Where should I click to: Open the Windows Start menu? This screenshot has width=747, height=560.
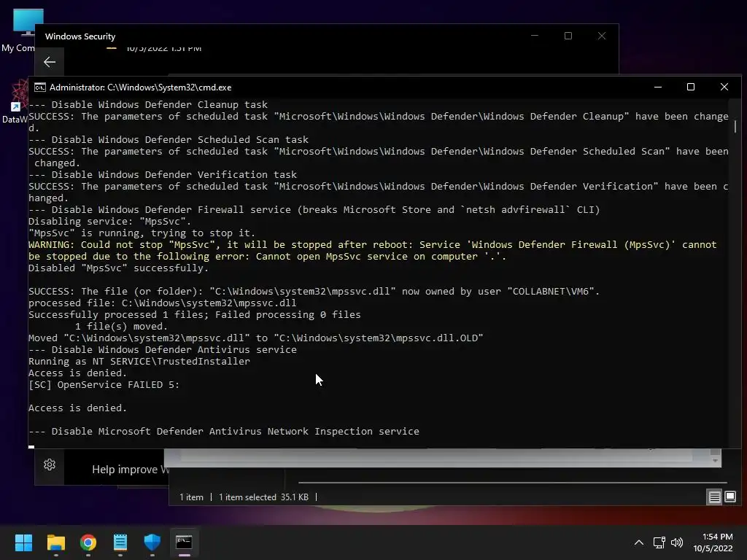(x=23, y=542)
